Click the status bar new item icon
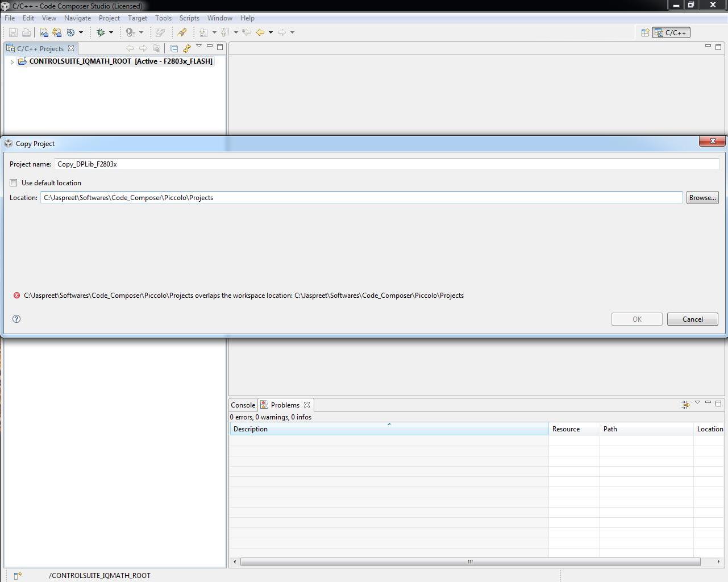 tap(18, 575)
